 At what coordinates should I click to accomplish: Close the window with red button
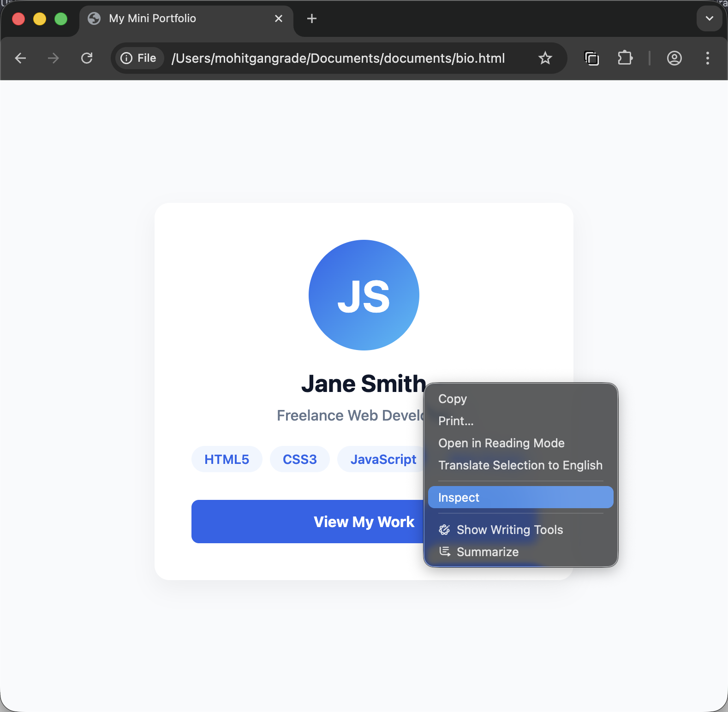(x=18, y=19)
